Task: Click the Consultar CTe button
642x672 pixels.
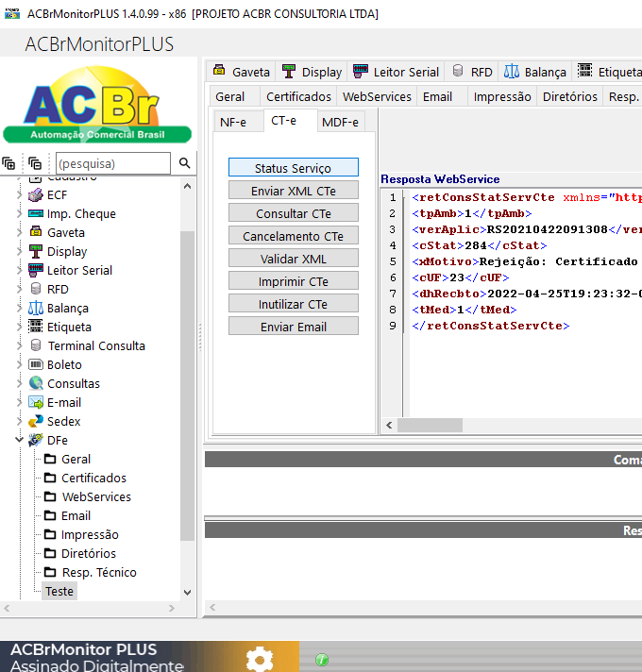Action: 293,213
